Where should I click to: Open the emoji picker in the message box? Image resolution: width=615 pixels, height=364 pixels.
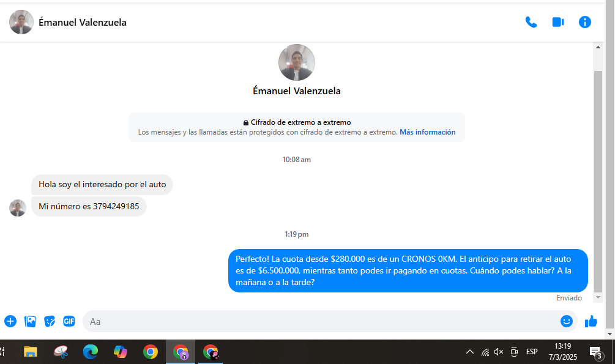point(567,321)
